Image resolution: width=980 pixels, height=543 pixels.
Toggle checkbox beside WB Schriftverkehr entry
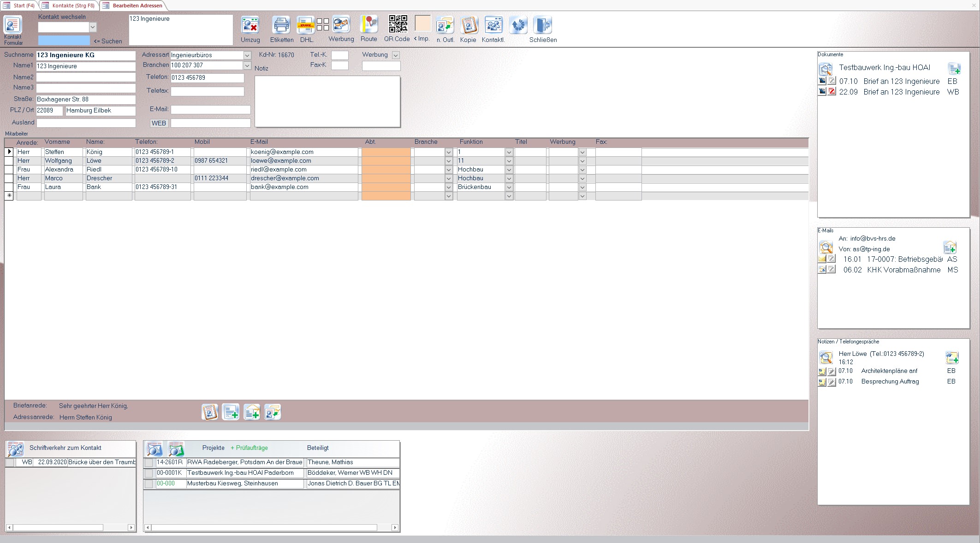tap(10, 462)
